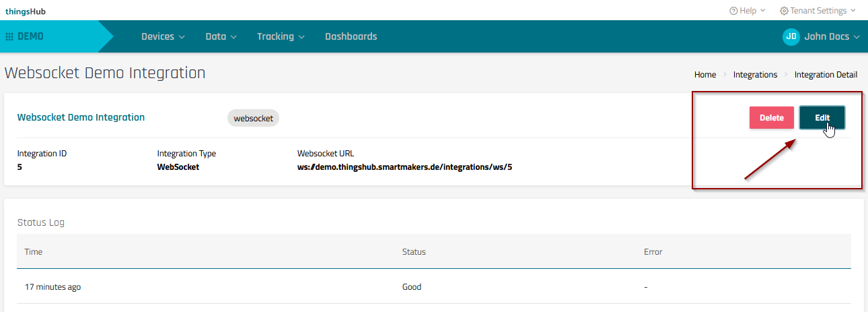Click the Websocket Demo Integration card title
Viewport: 868px width, 312px height.
[81, 117]
